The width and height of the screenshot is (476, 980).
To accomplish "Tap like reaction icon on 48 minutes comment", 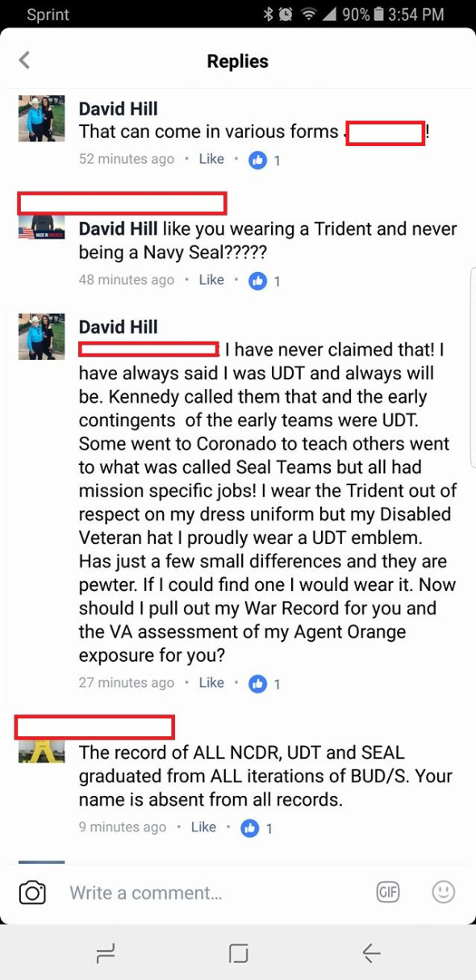I will (257, 281).
